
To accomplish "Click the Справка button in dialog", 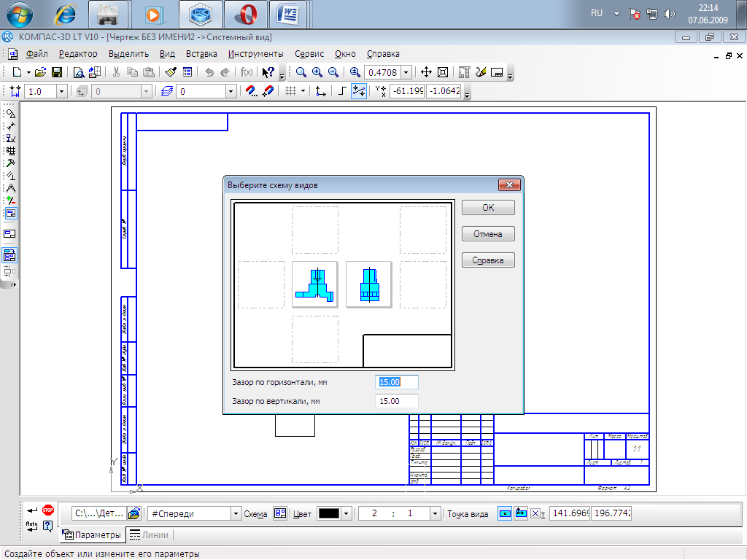I will click(x=488, y=260).
